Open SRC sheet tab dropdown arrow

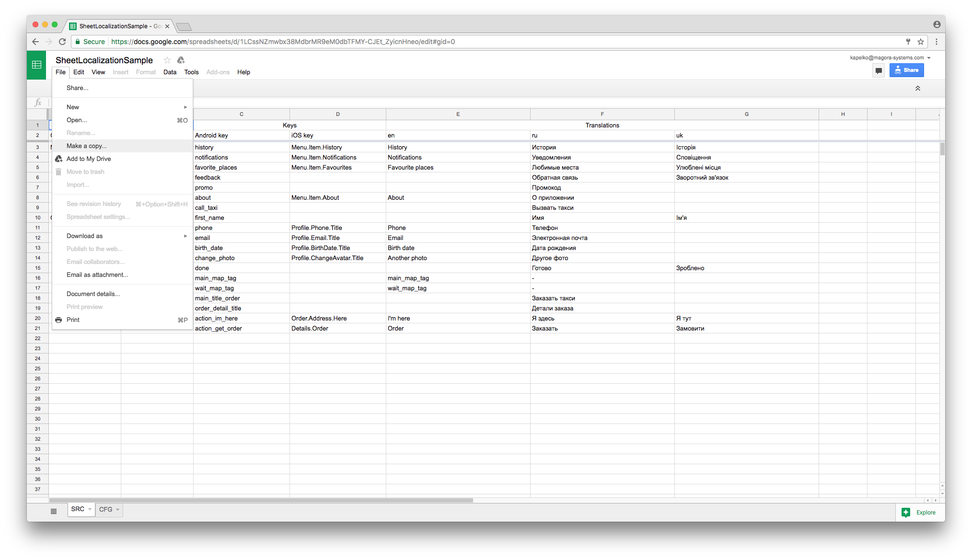click(90, 509)
